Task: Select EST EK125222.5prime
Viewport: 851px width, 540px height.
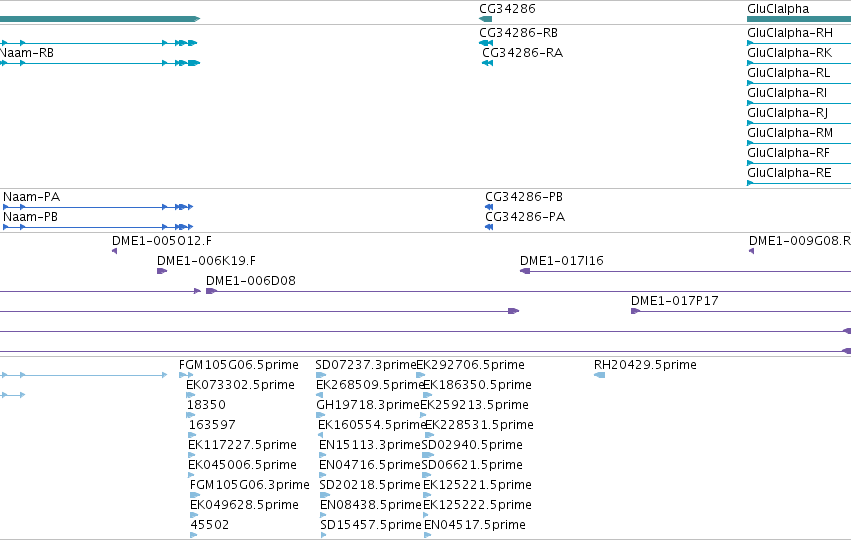Action: tap(477, 505)
